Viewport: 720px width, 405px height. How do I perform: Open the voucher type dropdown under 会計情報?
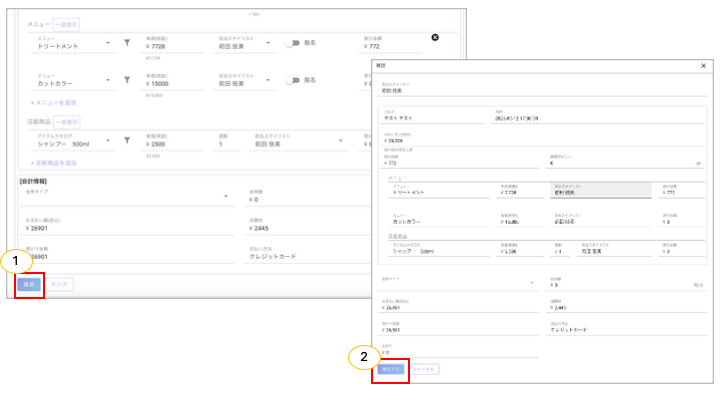click(225, 196)
